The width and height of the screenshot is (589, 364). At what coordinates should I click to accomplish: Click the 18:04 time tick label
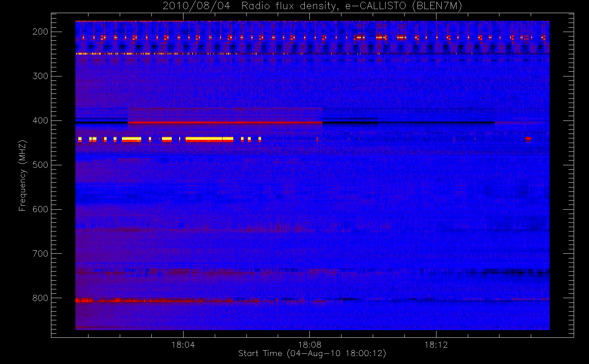click(x=183, y=345)
